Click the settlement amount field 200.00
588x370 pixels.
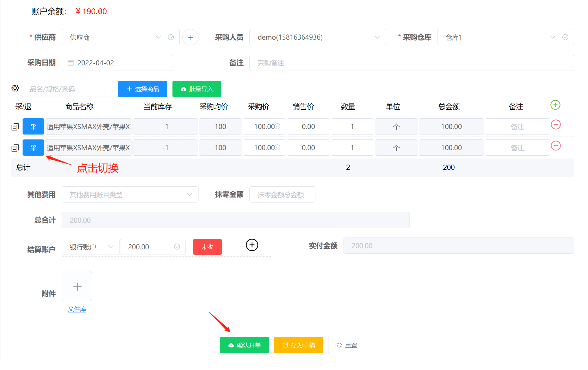click(x=153, y=247)
